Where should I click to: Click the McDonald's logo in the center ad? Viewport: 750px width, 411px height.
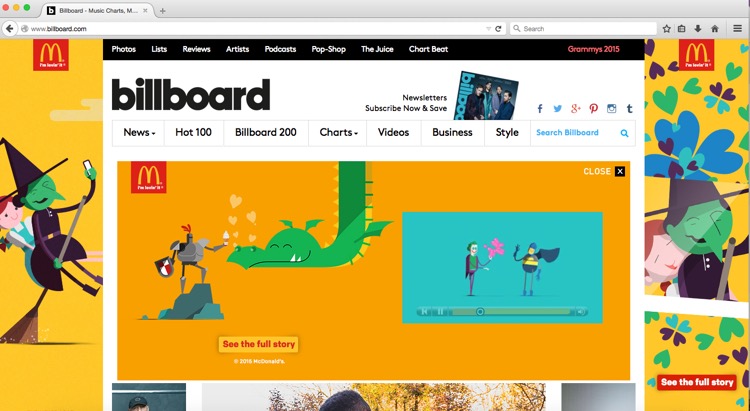[x=149, y=177]
